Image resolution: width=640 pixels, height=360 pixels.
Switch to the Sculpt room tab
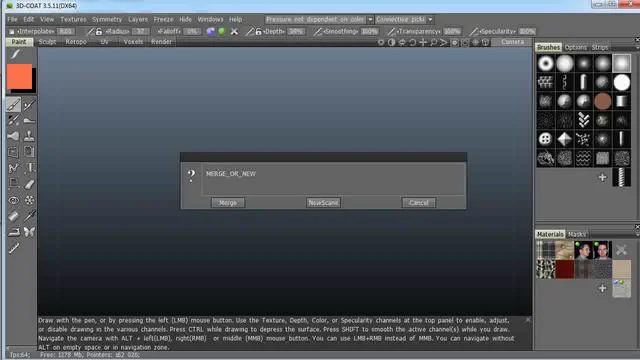pos(47,42)
